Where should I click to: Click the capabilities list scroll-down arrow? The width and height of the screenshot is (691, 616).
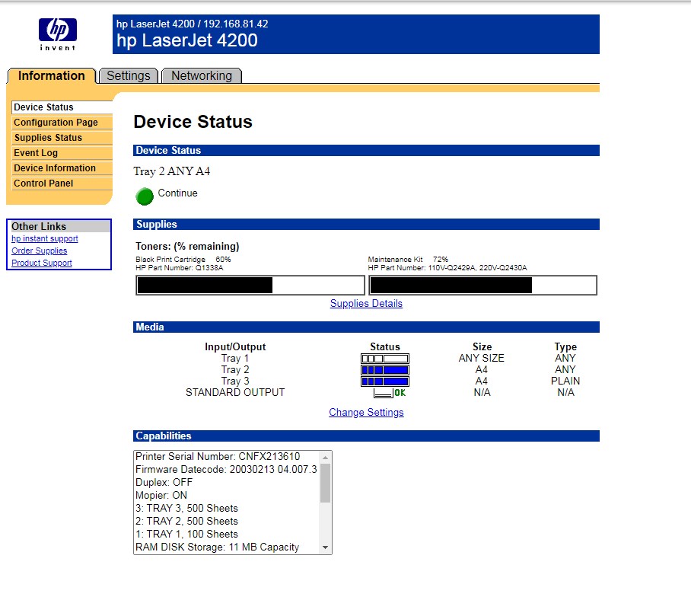tap(325, 547)
